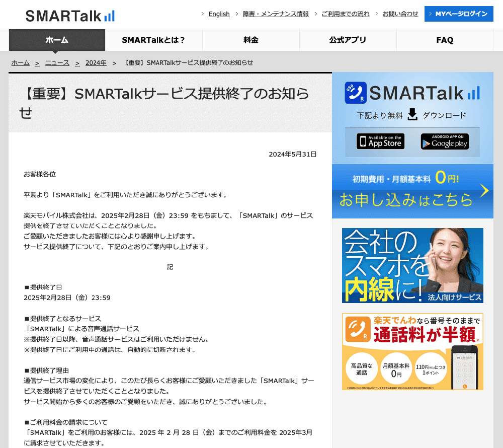Click the SMARTalk logo in the header
Viewport: 503px width, 448px height.
click(69, 16)
